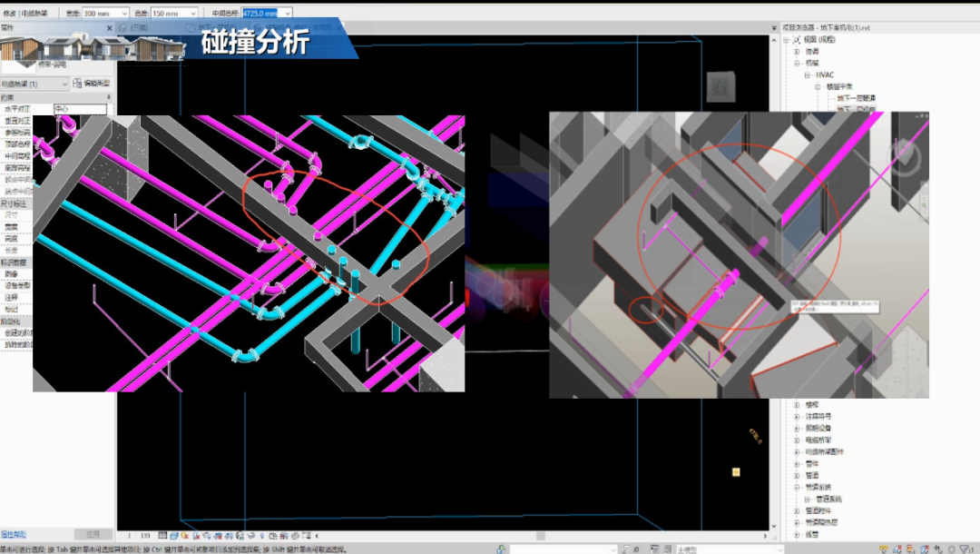Expand the lighting devices family node
The width and height of the screenshot is (980, 554).
[x=798, y=428]
